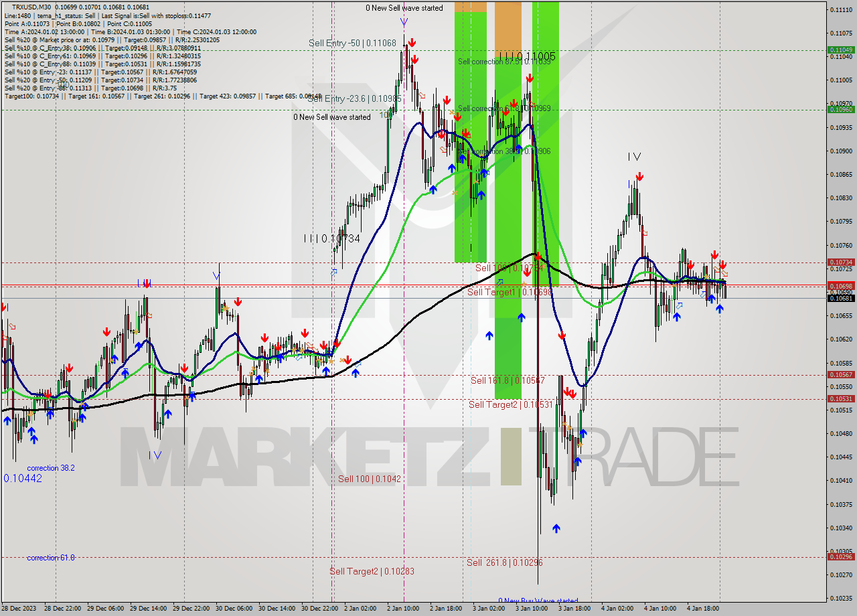Click the 0.10865 price axis tick
Screen dimensions: 857x616
click(841, 174)
